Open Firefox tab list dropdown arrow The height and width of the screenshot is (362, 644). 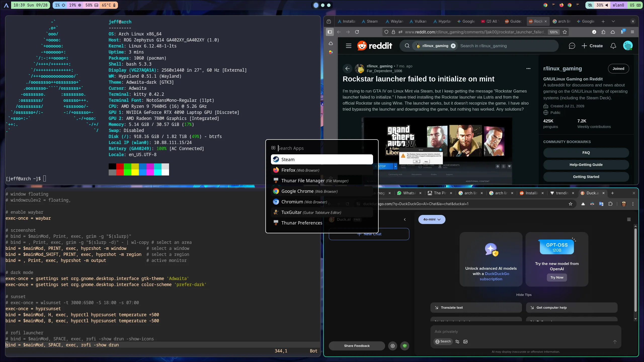(x=613, y=21)
